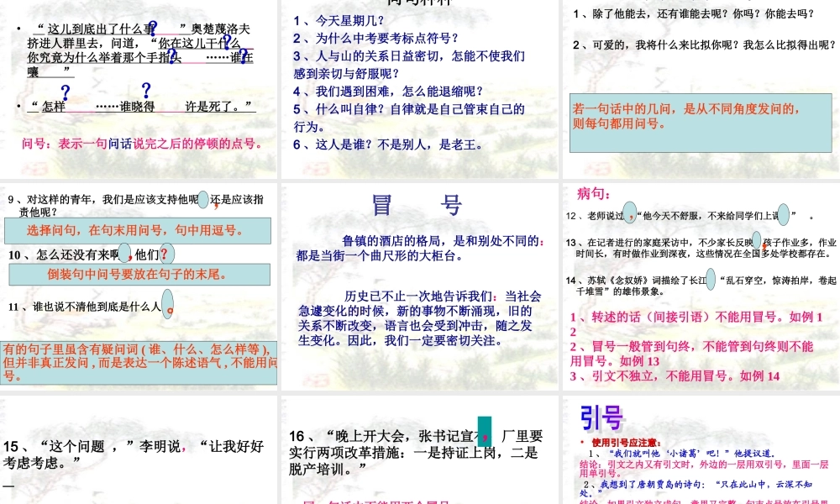Click sentence 13 starting '在记者进行的家庭采访中'
The image size is (840, 504).
(701, 248)
